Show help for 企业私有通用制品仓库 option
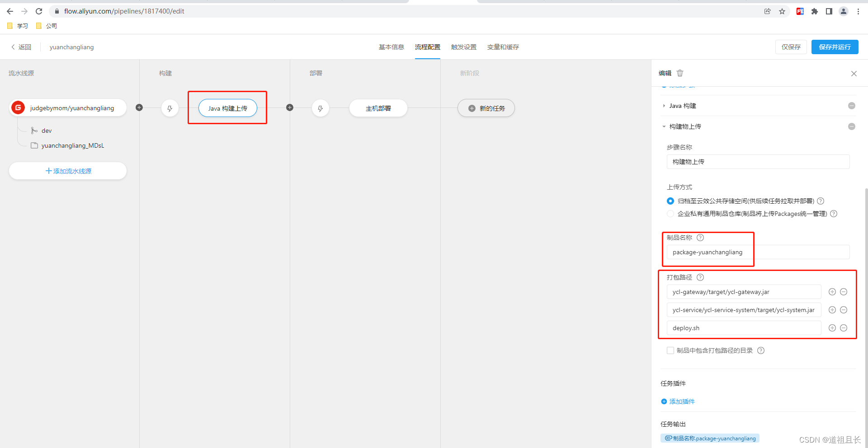Image resolution: width=868 pixels, height=448 pixels. coord(834,214)
